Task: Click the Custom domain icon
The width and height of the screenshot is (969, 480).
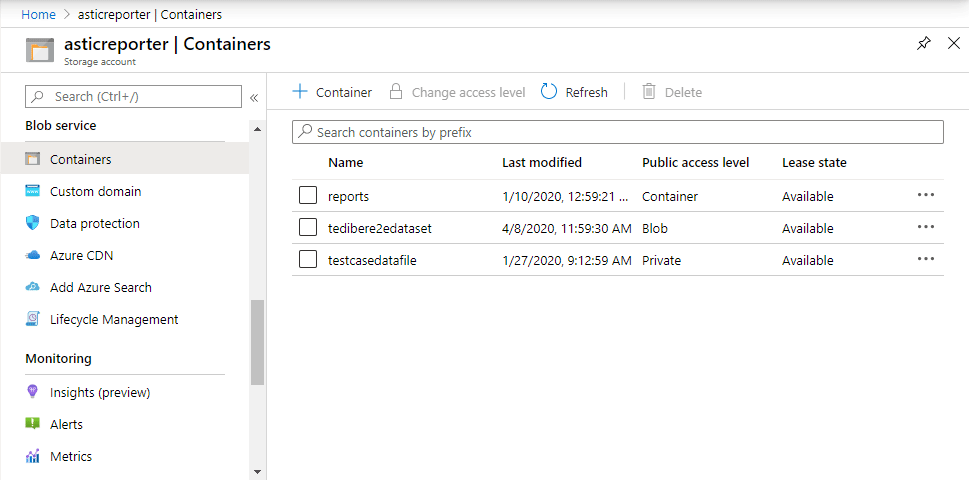Action: coord(33,192)
